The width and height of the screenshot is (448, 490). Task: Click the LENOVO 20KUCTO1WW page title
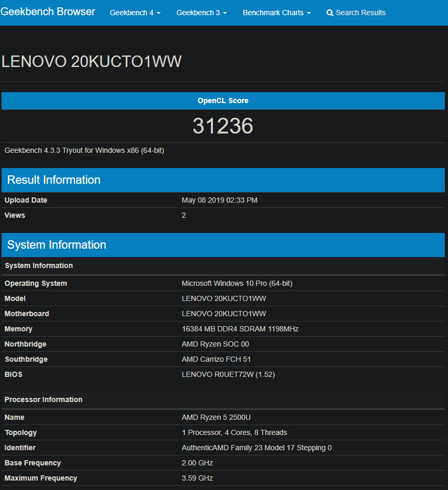92,61
